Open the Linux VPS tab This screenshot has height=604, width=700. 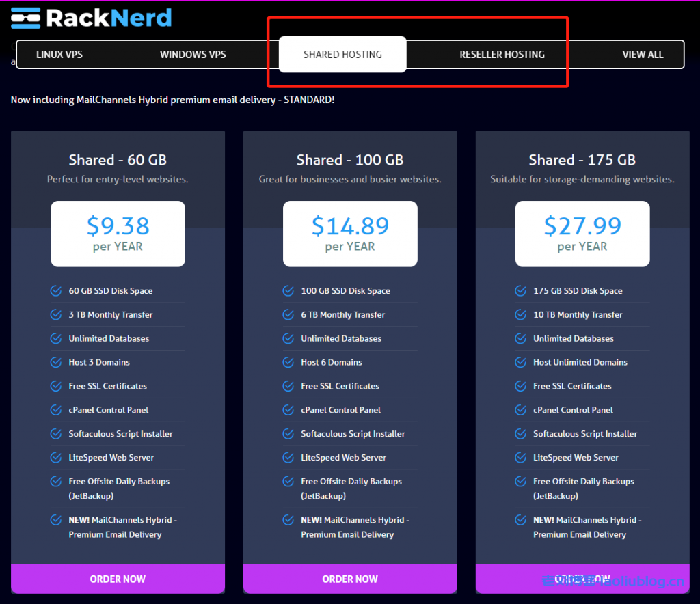tap(59, 55)
